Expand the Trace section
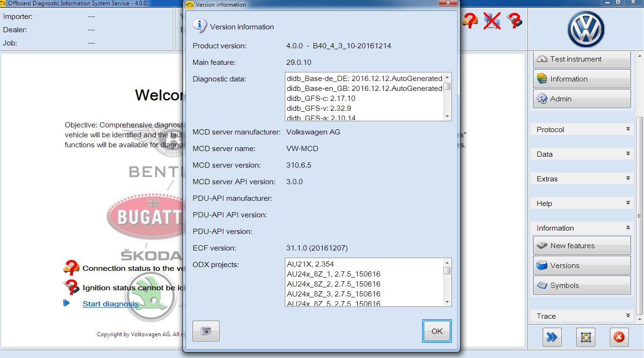Viewport: 644px width, 358px height. click(x=582, y=316)
